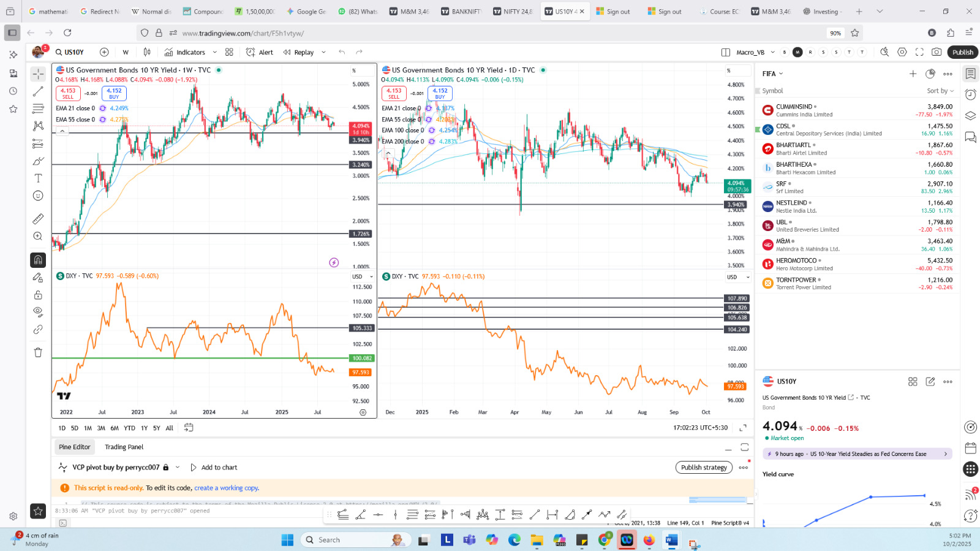
Task: Open the layout setup icon
Action: tap(726, 52)
